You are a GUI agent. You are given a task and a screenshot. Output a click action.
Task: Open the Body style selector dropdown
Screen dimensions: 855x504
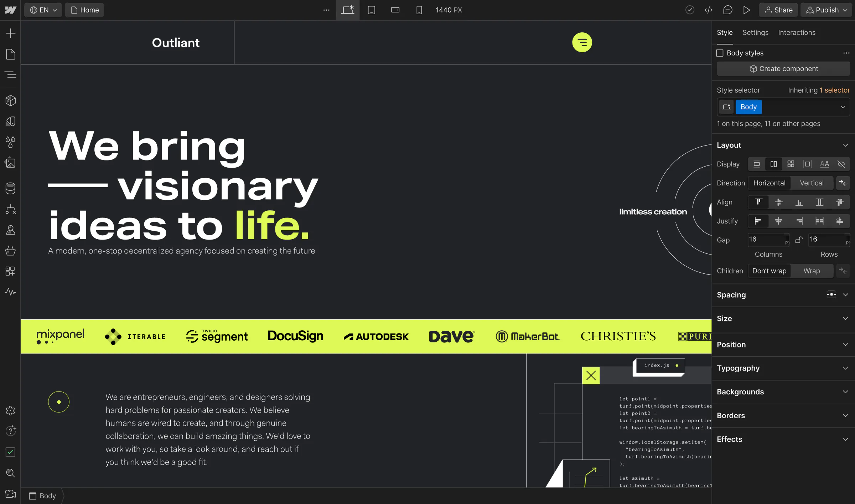coord(843,107)
